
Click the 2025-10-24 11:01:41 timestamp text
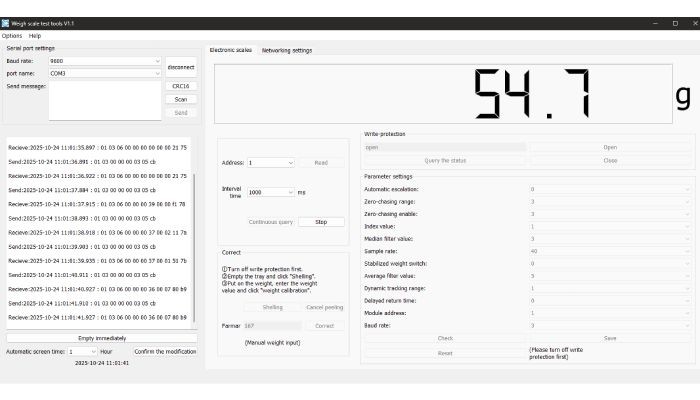(102, 363)
